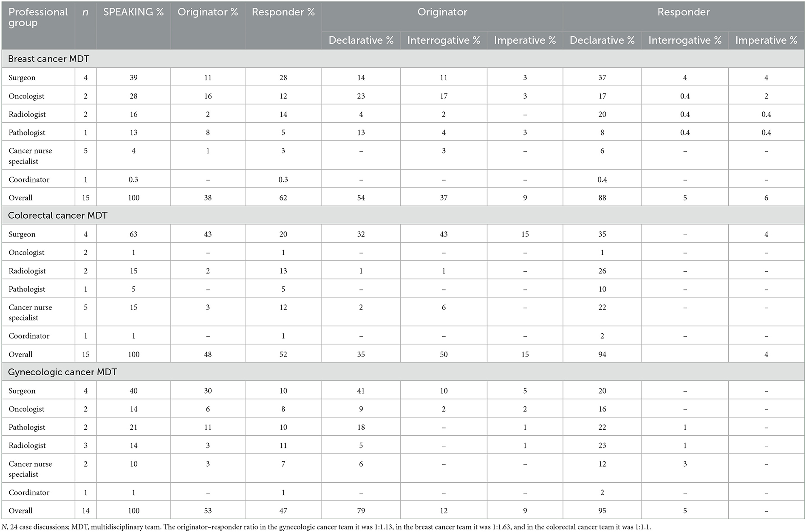The height and width of the screenshot is (532, 806).
Task: Click 'Coordinator' in the Breast cancer MDT section
Action: point(29,180)
